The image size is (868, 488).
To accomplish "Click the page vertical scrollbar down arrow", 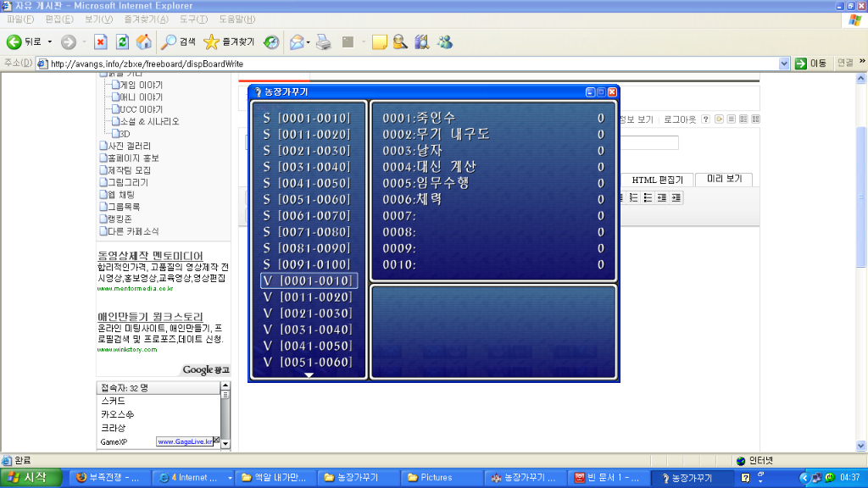I will tap(861, 446).
